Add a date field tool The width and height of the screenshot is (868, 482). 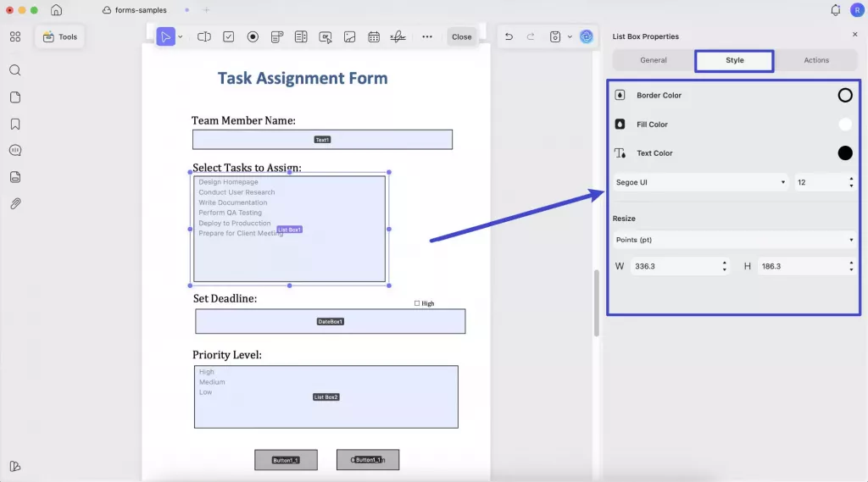374,36
